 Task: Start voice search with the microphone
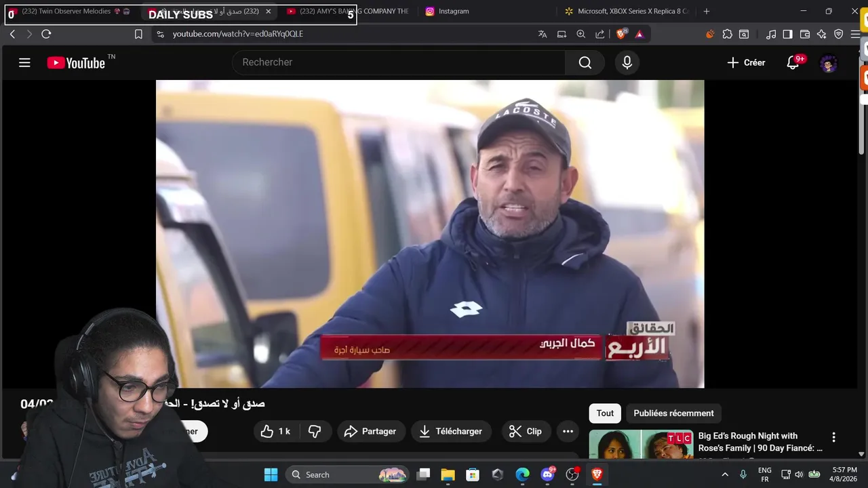point(627,62)
